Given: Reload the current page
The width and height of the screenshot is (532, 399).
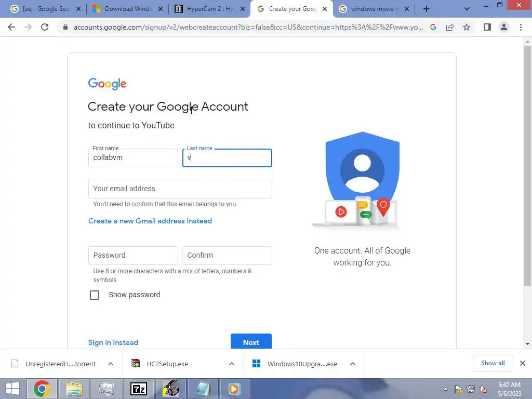Looking at the screenshot, I should click(x=45, y=27).
